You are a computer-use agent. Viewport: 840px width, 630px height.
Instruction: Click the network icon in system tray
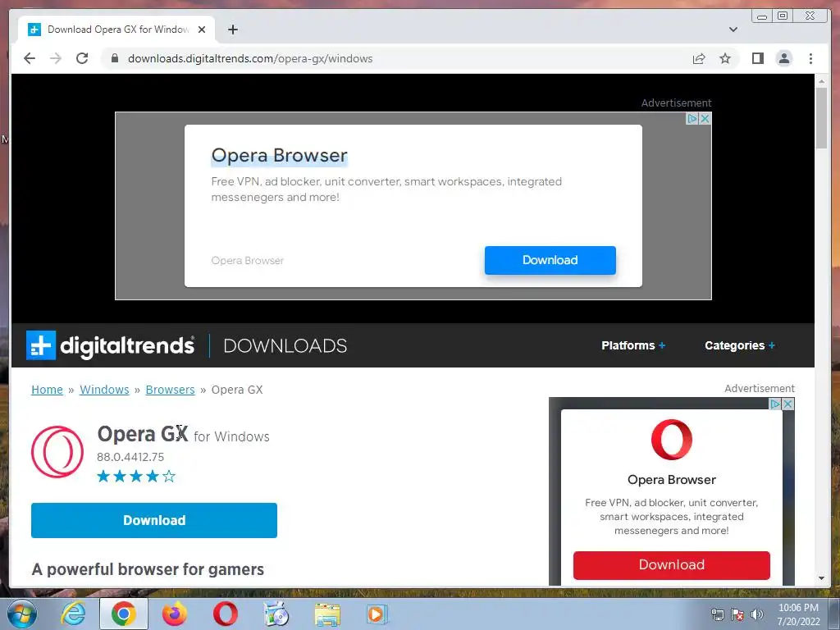pyautogui.click(x=717, y=614)
